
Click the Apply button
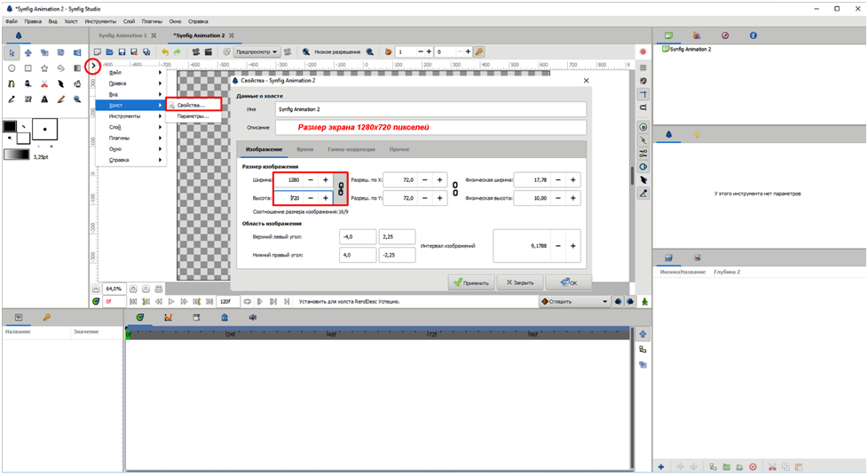click(471, 282)
